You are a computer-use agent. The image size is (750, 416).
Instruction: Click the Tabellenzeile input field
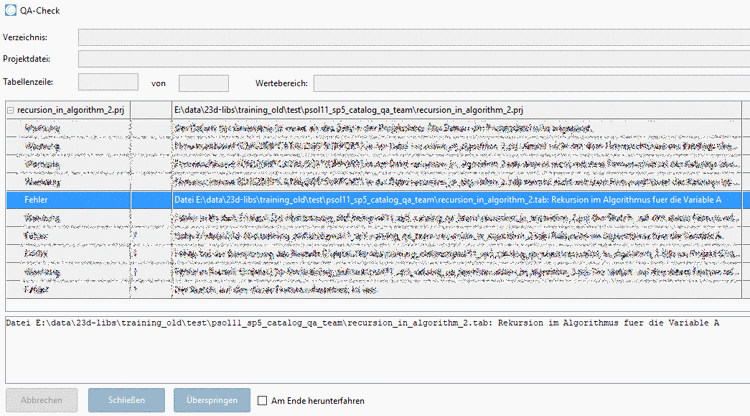click(x=108, y=82)
